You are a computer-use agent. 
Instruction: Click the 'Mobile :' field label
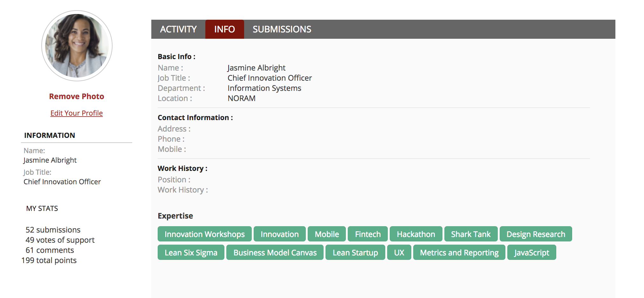tap(172, 149)
